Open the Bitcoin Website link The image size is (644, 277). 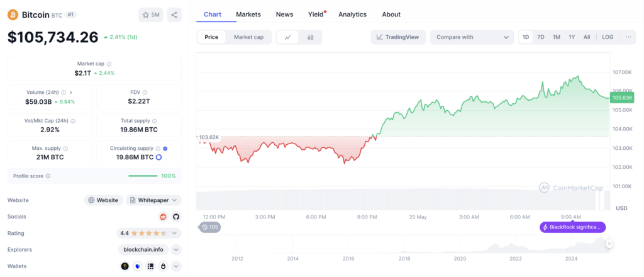[x=104, y=200]
